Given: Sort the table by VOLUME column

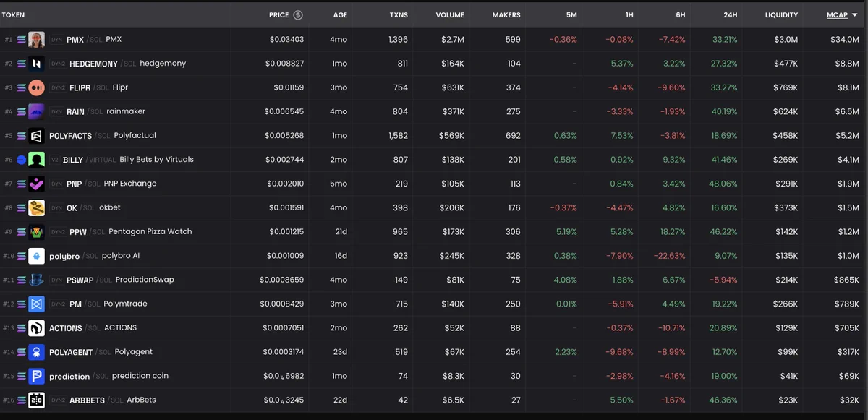Looking at the screenshot, I should [450, 15].
